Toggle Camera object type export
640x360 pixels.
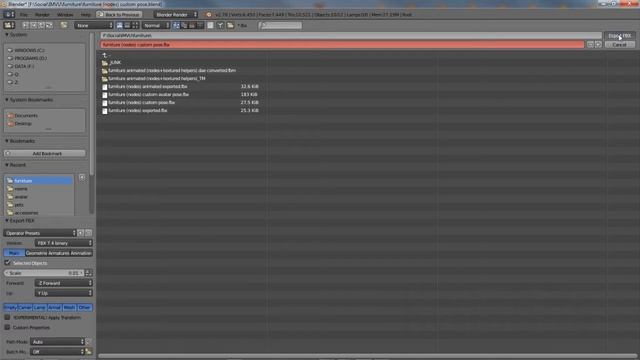pyautogui.click(x=25, y=307)
